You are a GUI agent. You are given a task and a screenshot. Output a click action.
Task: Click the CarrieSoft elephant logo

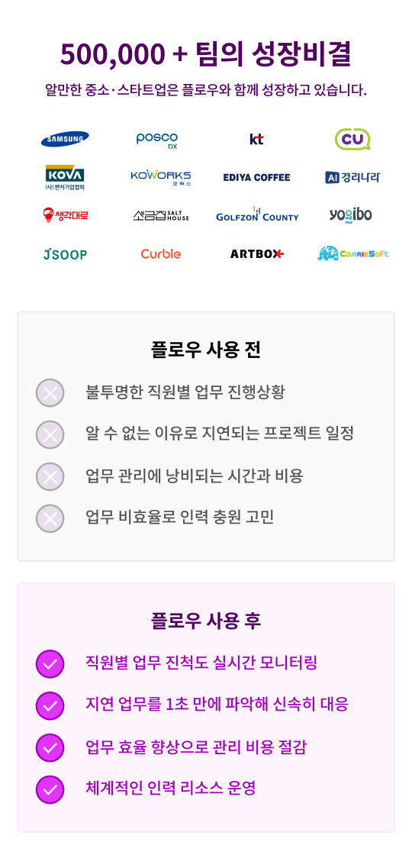pos(352,253)
